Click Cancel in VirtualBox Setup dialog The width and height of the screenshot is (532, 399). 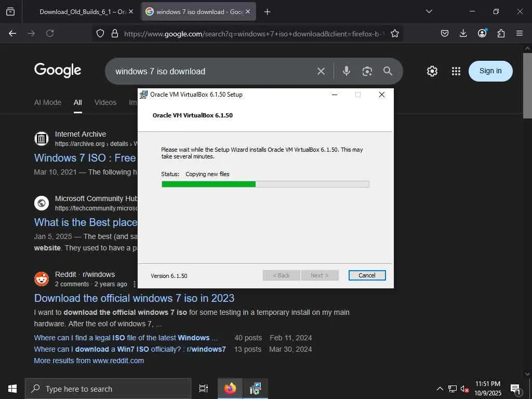pos(367,275)
